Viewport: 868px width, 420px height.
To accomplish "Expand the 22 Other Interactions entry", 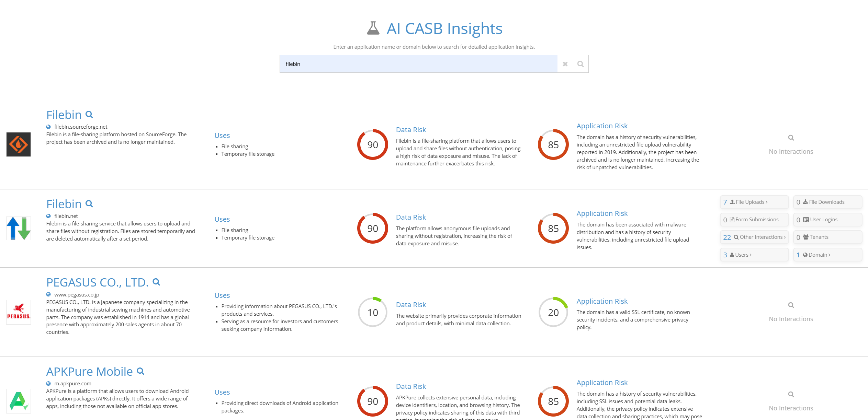I will [x=754, y=237].
